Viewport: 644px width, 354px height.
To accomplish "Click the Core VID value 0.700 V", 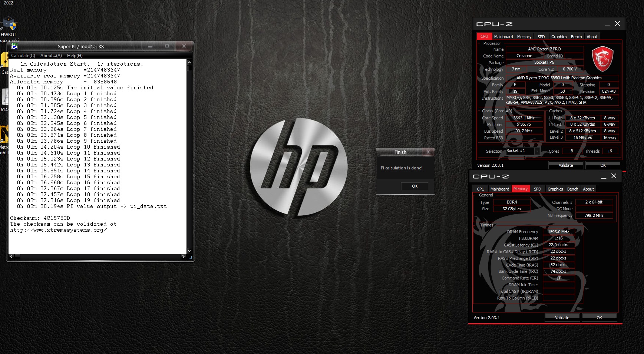I will coord(570,69).
